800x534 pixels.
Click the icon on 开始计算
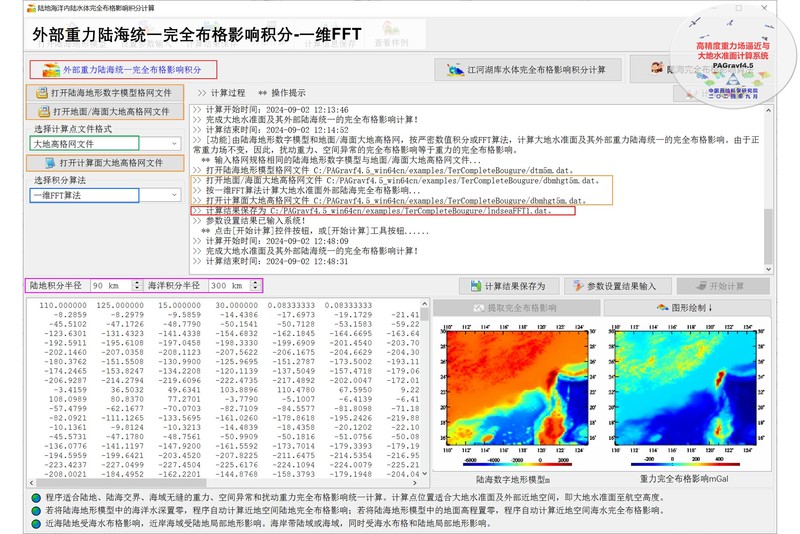[x=702, y=286]
